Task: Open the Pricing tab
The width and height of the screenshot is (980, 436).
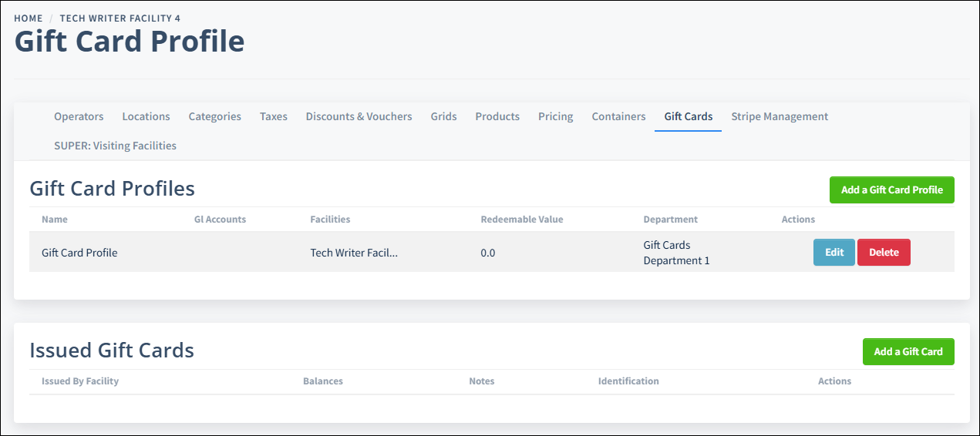Action: click(555, 116)
